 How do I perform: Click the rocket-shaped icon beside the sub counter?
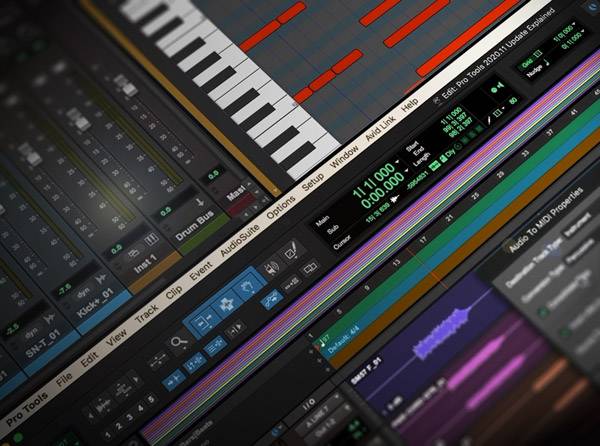tap(394, 199)
